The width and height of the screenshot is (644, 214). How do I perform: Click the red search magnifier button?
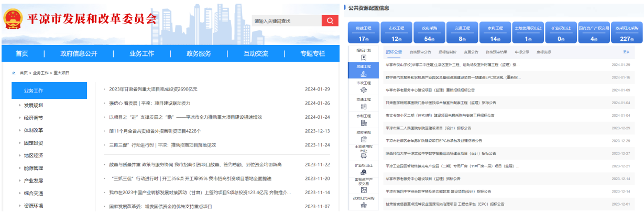[330, 21]
